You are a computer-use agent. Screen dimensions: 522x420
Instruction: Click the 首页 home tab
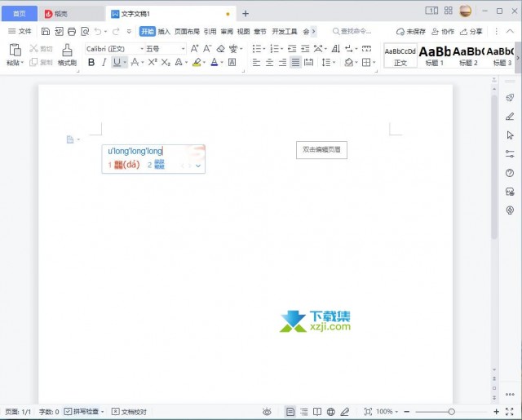(x=20, y=14)
